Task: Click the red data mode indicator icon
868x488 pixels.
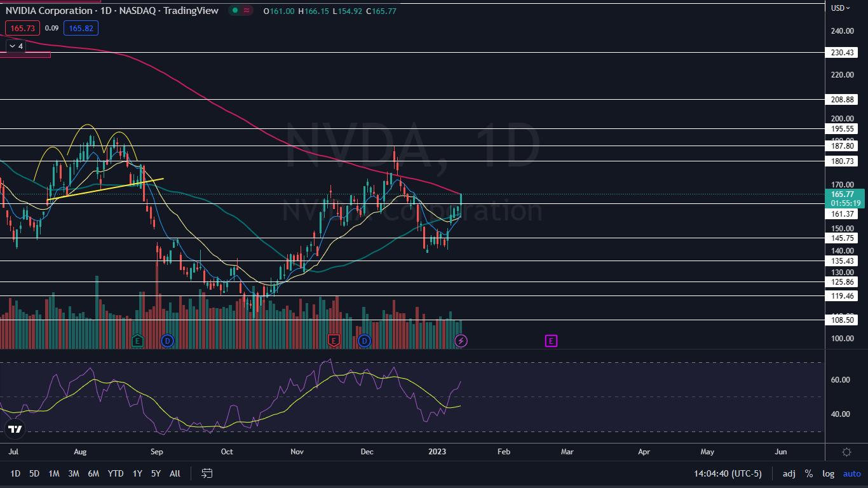Action: click(247, 10)
